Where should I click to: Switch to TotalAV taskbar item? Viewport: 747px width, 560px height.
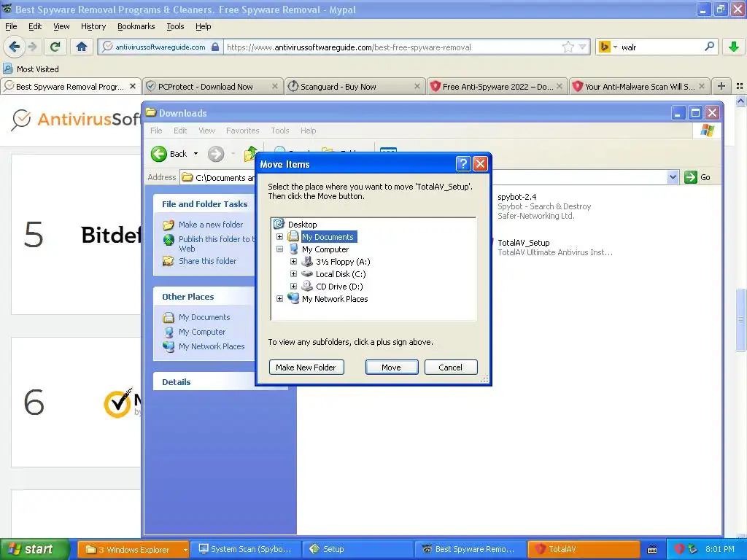click(584, 550)
